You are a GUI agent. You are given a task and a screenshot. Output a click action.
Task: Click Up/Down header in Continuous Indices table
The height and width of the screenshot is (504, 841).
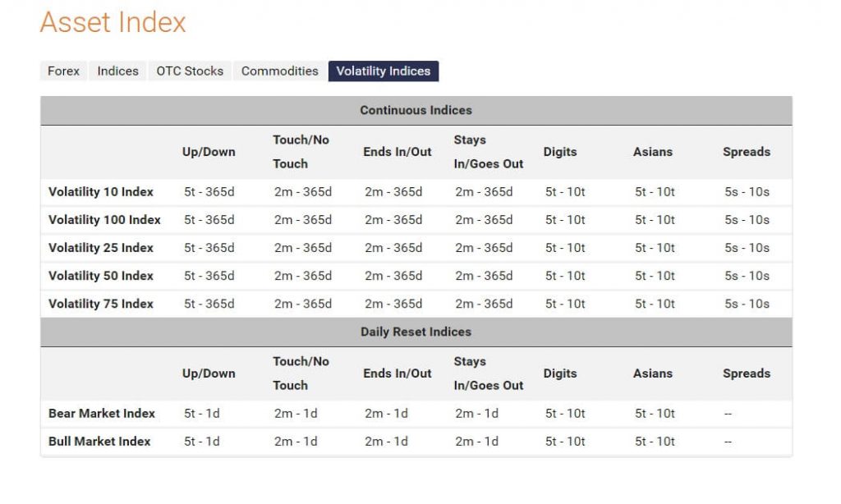pyautogui.click(x=209, y=153)
